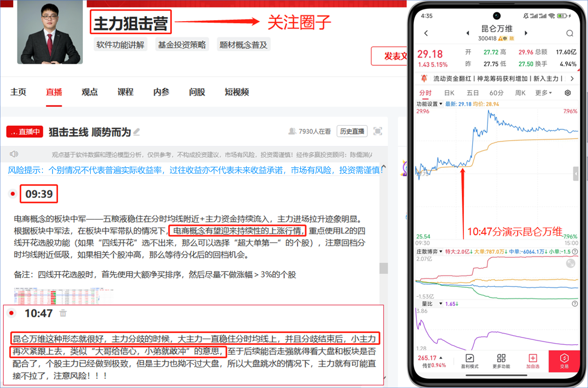Click the live content scrollbar thumb
The height and width of the screenshot is (388, 588).
[x=384, y=268]
